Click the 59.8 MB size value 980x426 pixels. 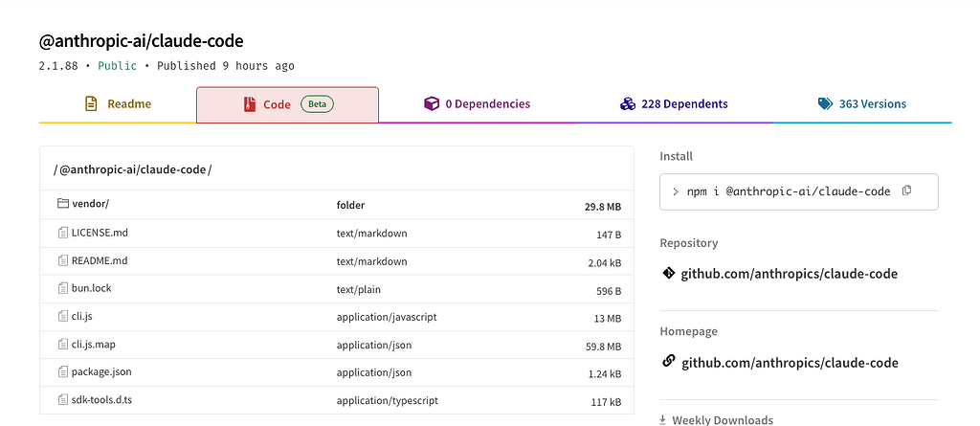pyautogui.click(x=603, y=346)
